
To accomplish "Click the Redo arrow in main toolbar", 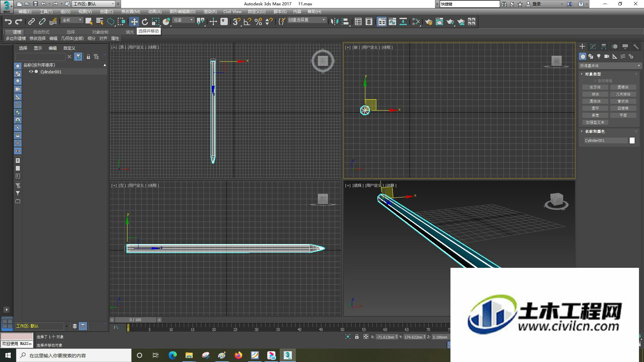I will [x=19, y=22].
